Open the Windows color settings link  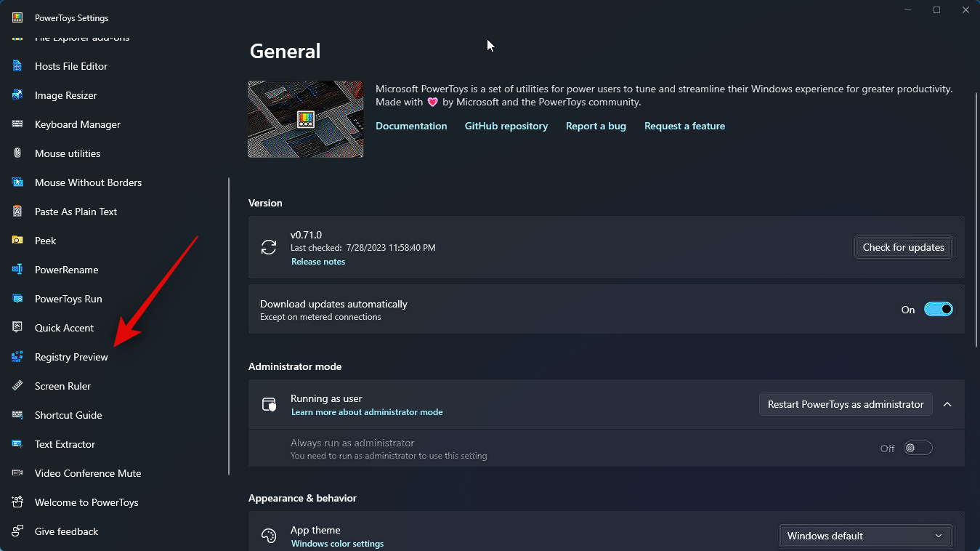tap(337, 544)
